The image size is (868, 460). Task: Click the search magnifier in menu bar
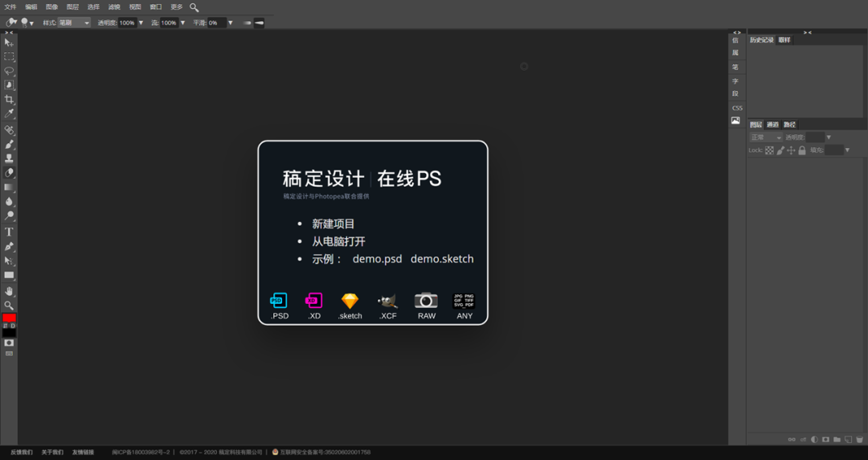194,7
